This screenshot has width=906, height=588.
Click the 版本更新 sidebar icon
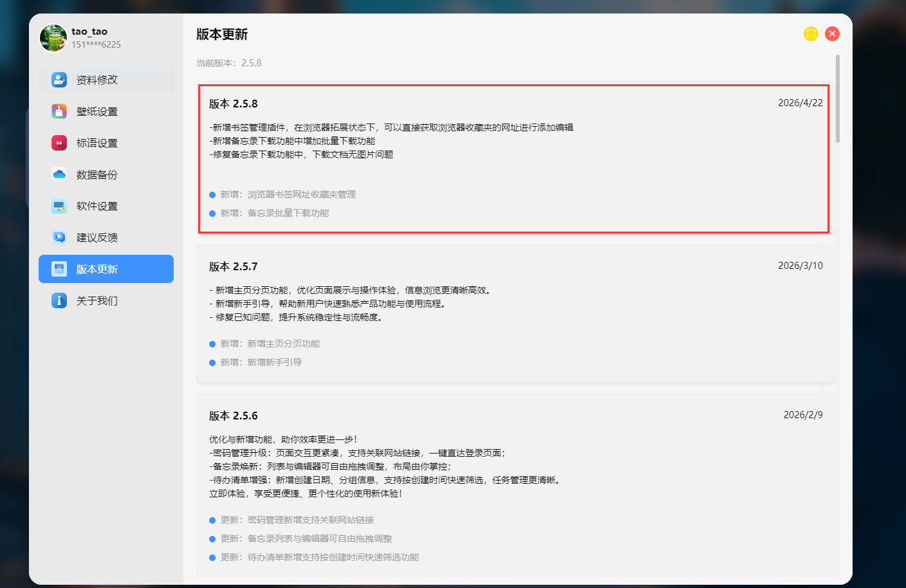59,269
